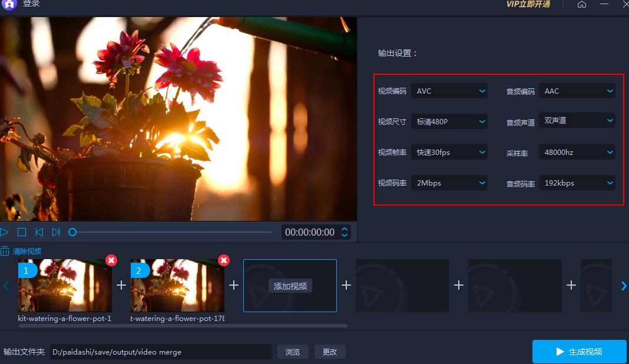
Task: Click the plus between the two empty slots
Action: click(459, 285)
